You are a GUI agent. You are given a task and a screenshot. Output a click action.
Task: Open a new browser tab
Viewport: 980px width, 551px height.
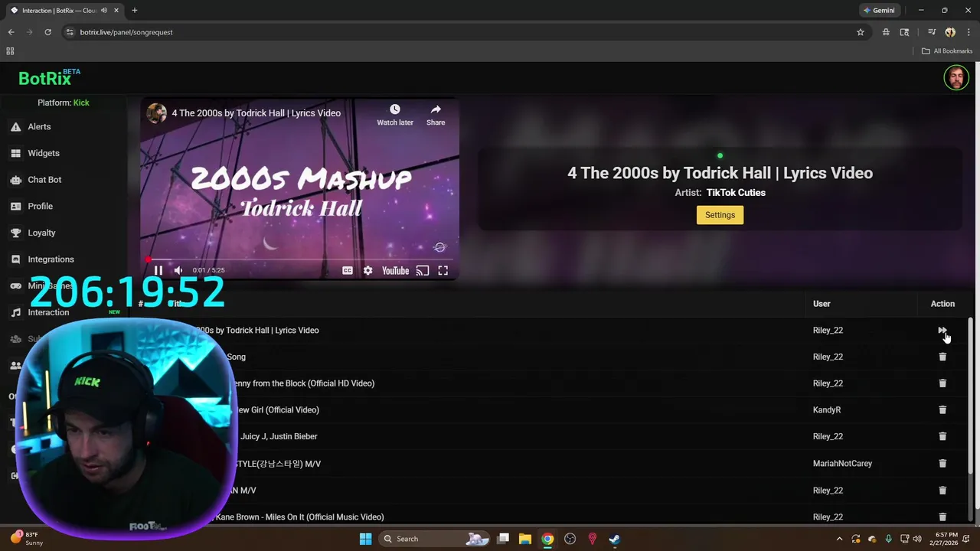135,11
